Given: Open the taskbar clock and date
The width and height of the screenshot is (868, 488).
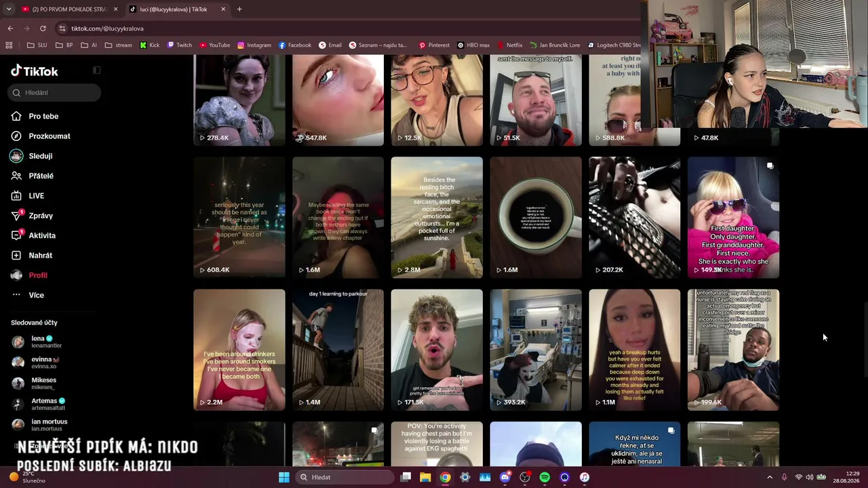Looking at the screenshot, I should pyautogui.click(x=846, y=477).
